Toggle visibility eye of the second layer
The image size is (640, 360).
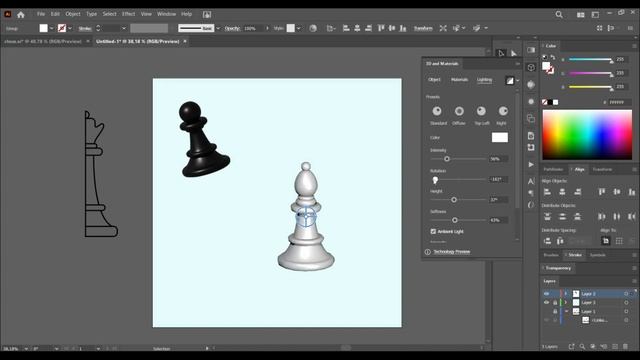click(x=546, y=302)
